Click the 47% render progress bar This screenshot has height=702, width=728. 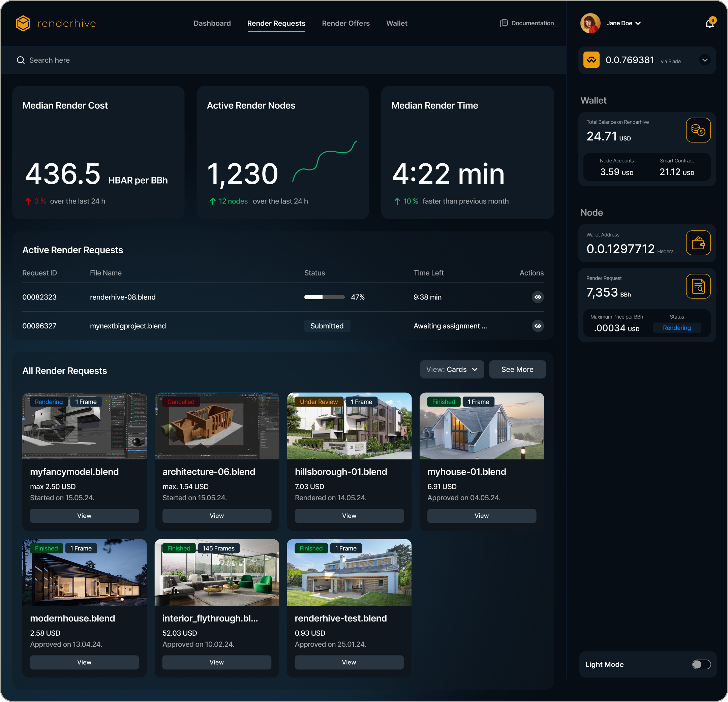(x=324, y=297)
